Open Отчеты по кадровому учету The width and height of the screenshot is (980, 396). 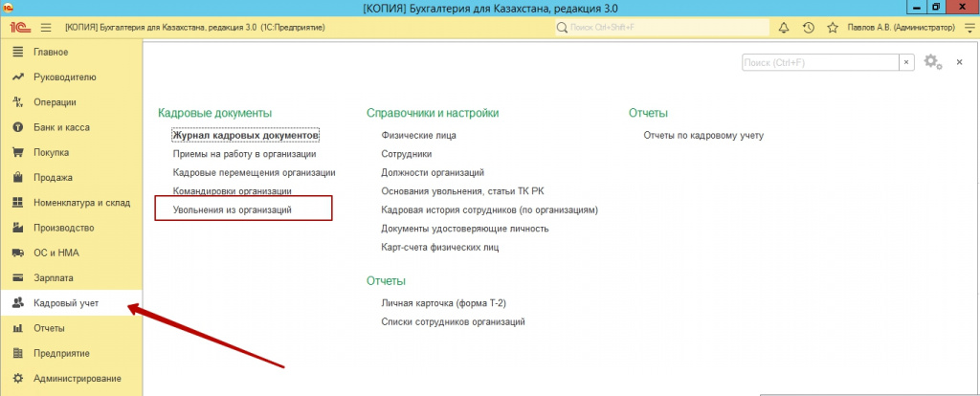[x=703, y=134]
